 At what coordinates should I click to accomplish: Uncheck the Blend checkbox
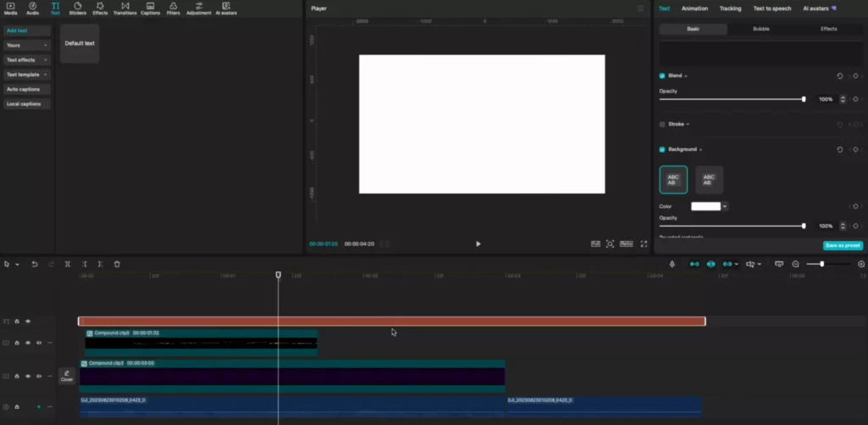[663, 75]
